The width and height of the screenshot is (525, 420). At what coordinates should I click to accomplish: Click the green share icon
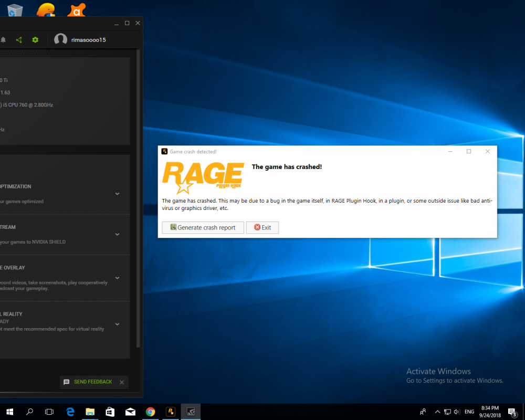(19, 39)
